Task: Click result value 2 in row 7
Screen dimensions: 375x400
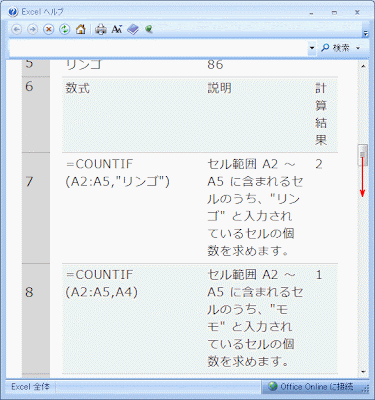Action: coord(319,164)
